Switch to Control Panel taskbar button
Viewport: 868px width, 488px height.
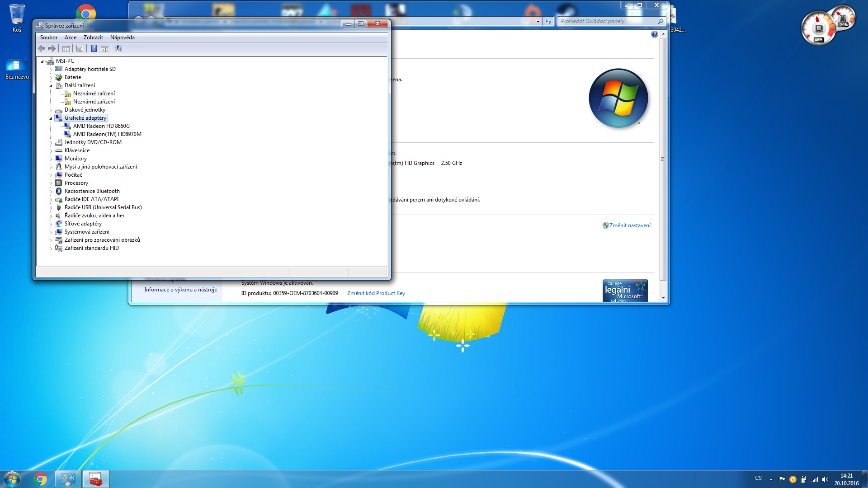(x=68, y=479)
